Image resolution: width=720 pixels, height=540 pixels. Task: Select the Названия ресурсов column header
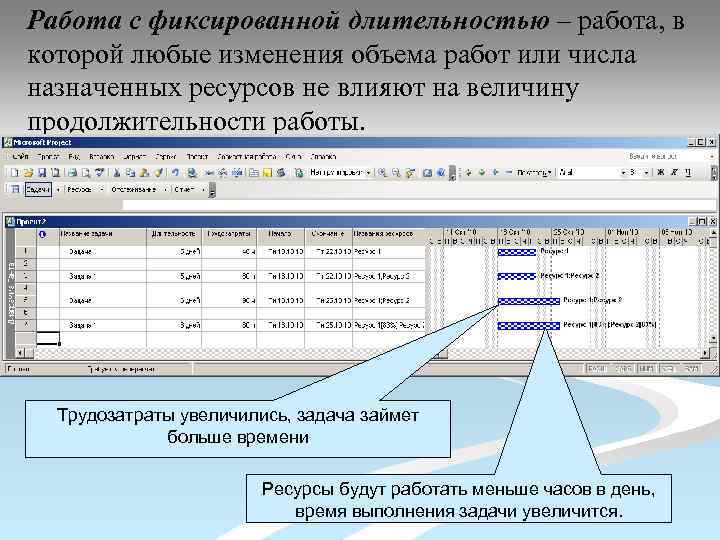[388, 234]
